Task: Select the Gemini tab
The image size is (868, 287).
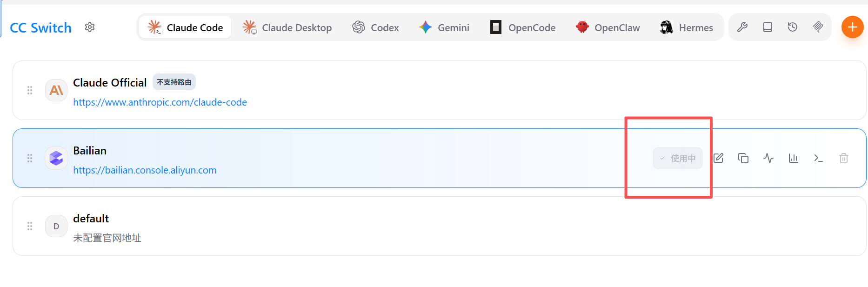Action: (x=444, y=27)
